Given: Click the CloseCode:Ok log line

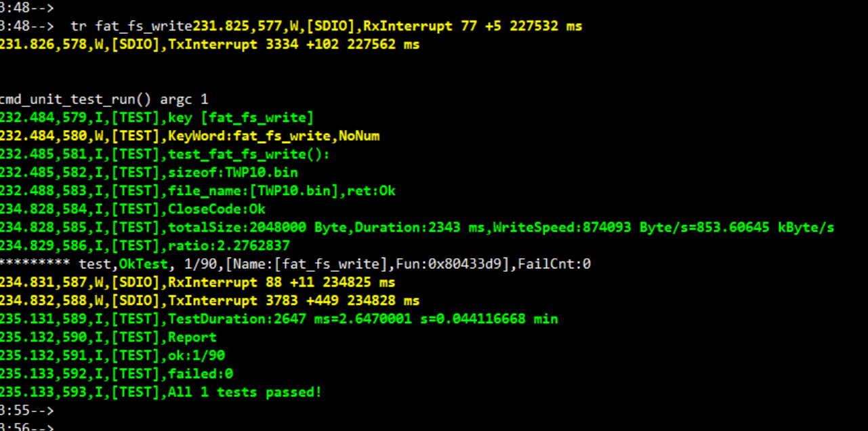Looking at the screenshot, I should click(x=133, y=209).
